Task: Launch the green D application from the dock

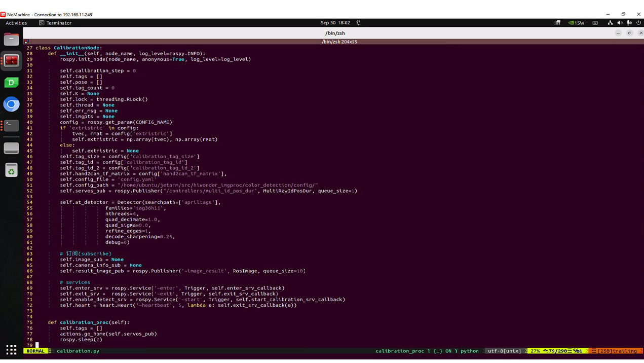Action: (11, 83)
